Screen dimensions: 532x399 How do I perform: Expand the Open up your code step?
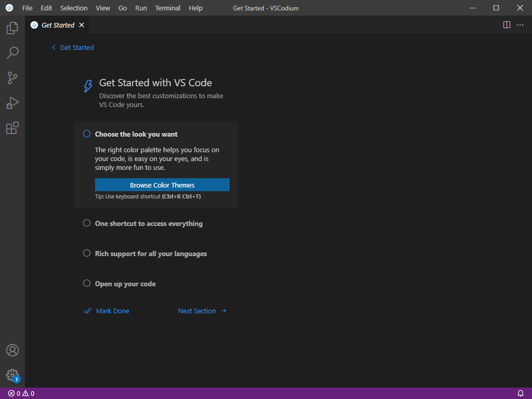point(125,284)
